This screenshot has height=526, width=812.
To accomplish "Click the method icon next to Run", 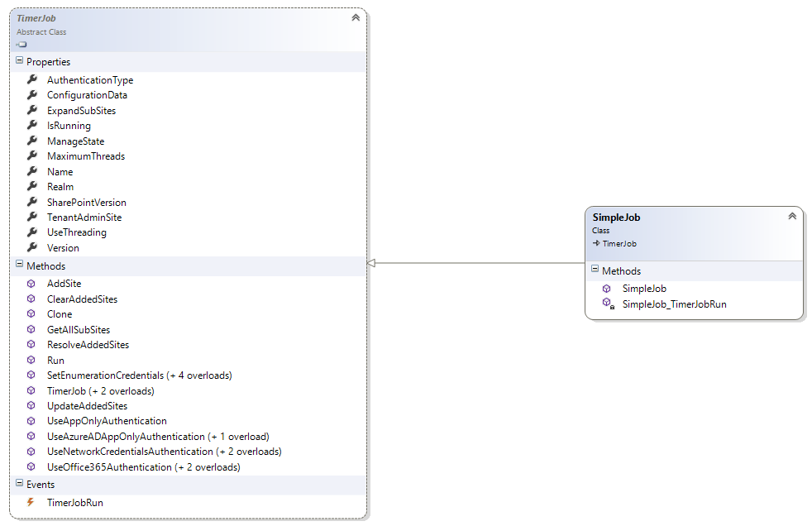I will pyautogui.click(x=31, y=360).
